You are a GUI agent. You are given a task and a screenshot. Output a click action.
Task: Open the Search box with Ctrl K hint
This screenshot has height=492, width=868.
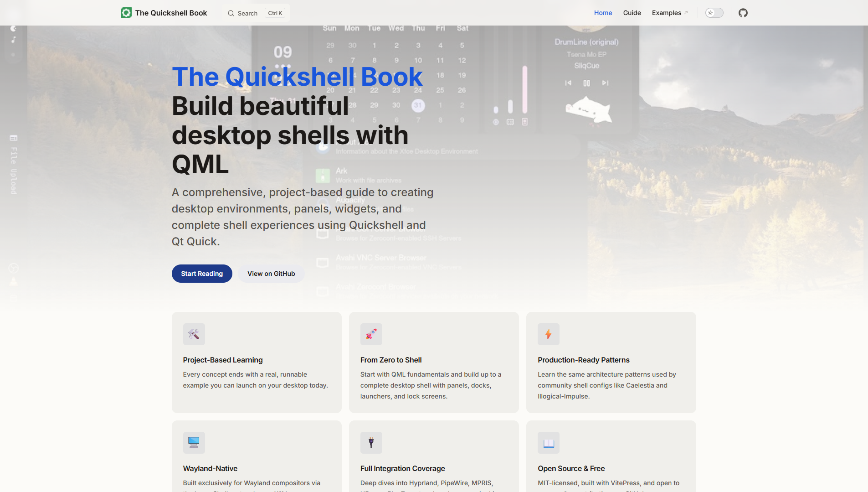(x=256, y=13)
